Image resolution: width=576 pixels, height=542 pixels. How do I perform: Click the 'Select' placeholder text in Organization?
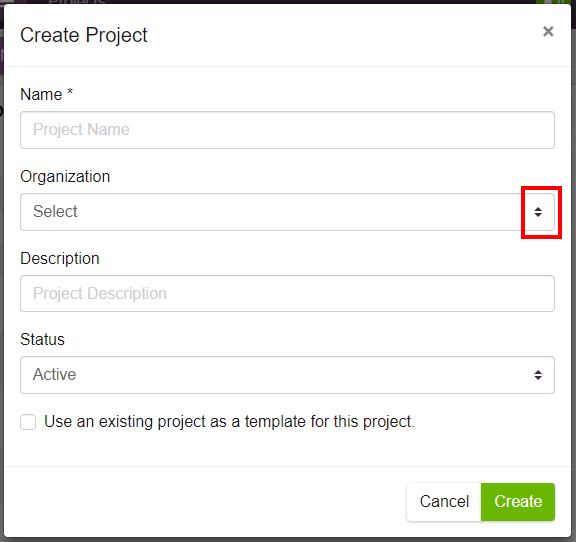pyautogui.click(x=55, y=211)
